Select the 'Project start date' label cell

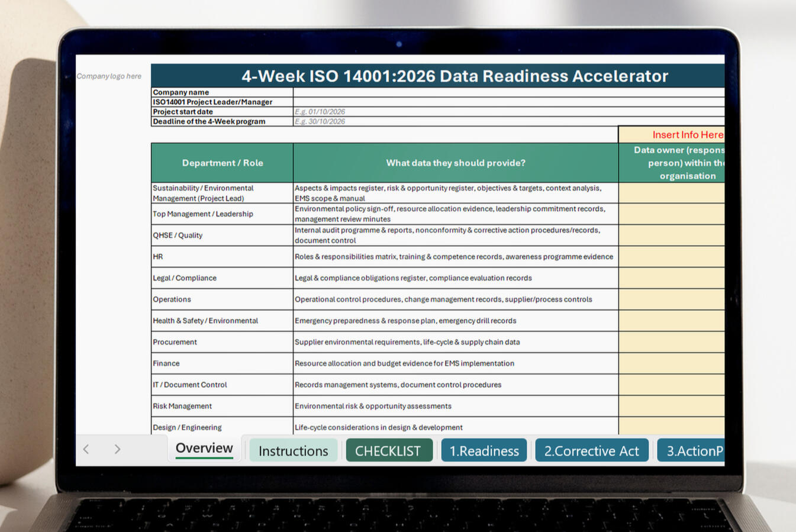tap(223, 112)
